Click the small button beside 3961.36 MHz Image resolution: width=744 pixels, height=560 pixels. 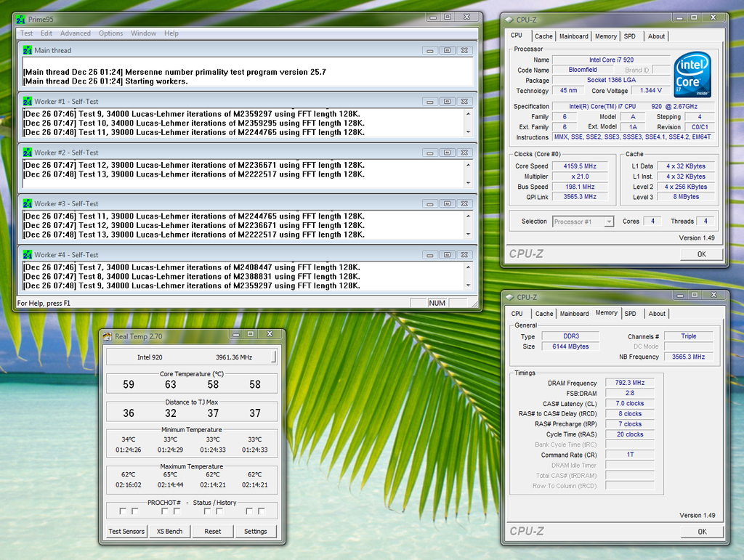274,357
